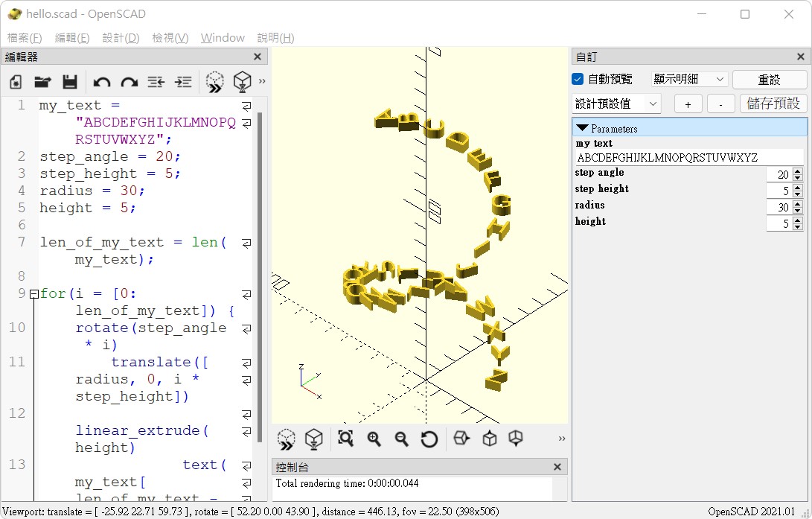Image resolution: width=812 pixels, height=519 pixels.
Task: Click the View All icon in the viewport toolbar
Action: 345,439
